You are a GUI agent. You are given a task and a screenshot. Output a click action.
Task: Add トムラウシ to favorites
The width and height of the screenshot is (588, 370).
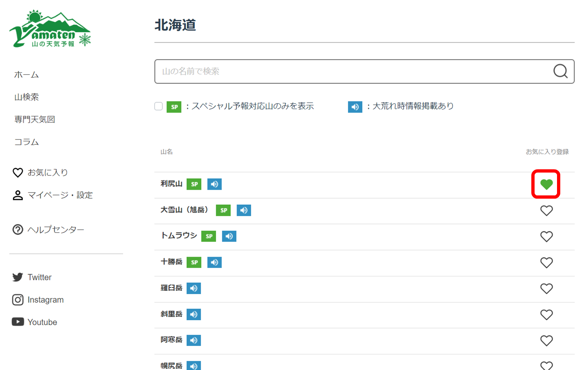pyautogui.click(x=546, y=237)
